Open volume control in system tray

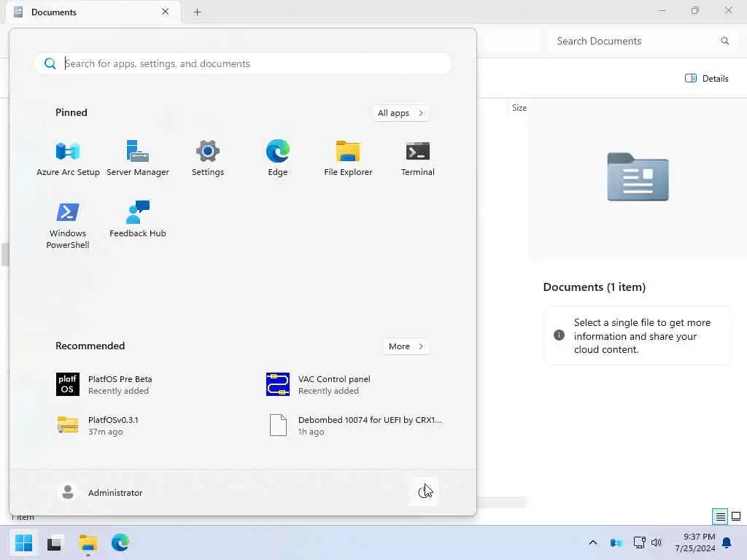point(657,542)
